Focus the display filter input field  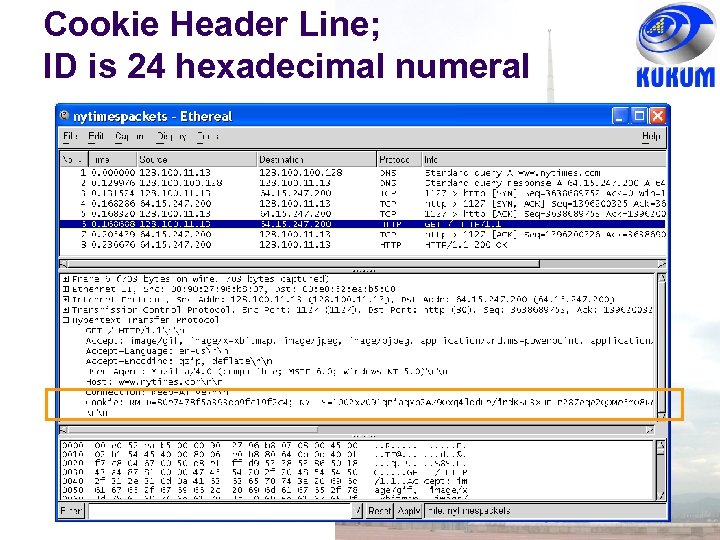[x=219, y=511]
